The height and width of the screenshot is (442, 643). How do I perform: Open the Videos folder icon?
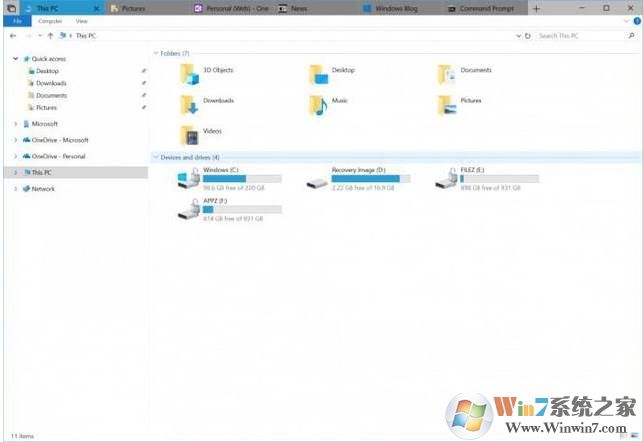coord(189,135)
